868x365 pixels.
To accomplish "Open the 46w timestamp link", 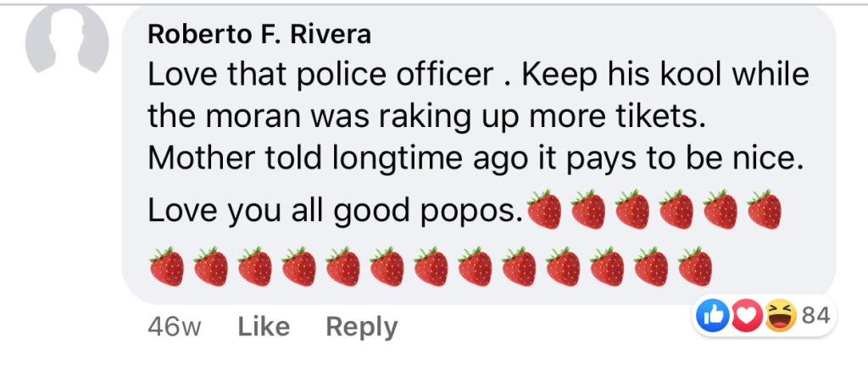I will click(x=175, y=327).
